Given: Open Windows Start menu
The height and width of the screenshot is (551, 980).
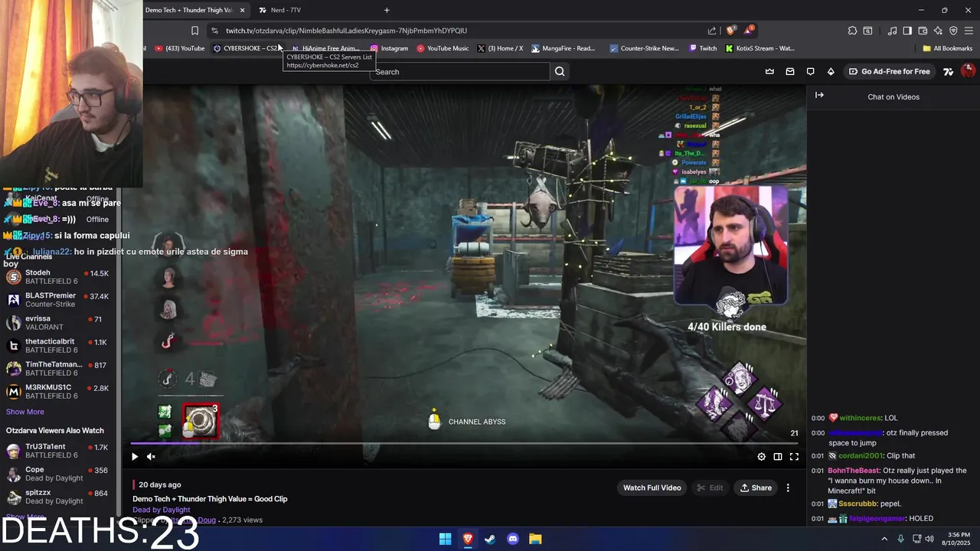Looking at the screenshot, I should click(445, 539).
